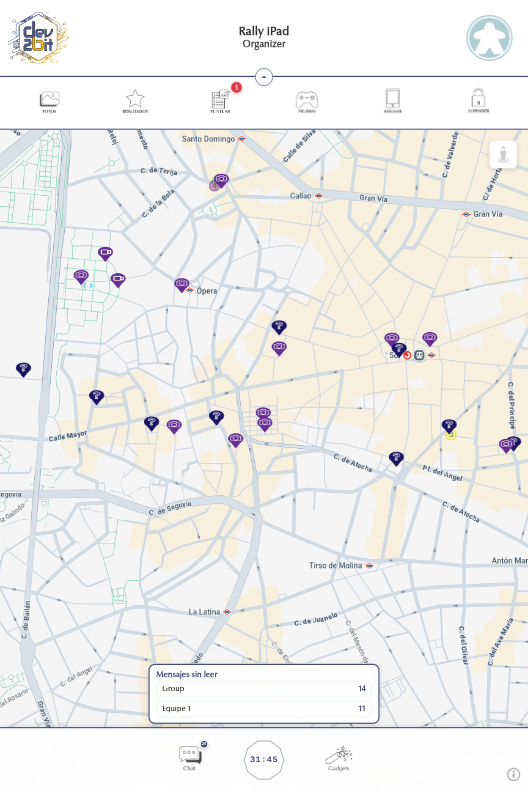Click the Mensajes sin leer heading
The image size is (528, 792).
[186, 674]
